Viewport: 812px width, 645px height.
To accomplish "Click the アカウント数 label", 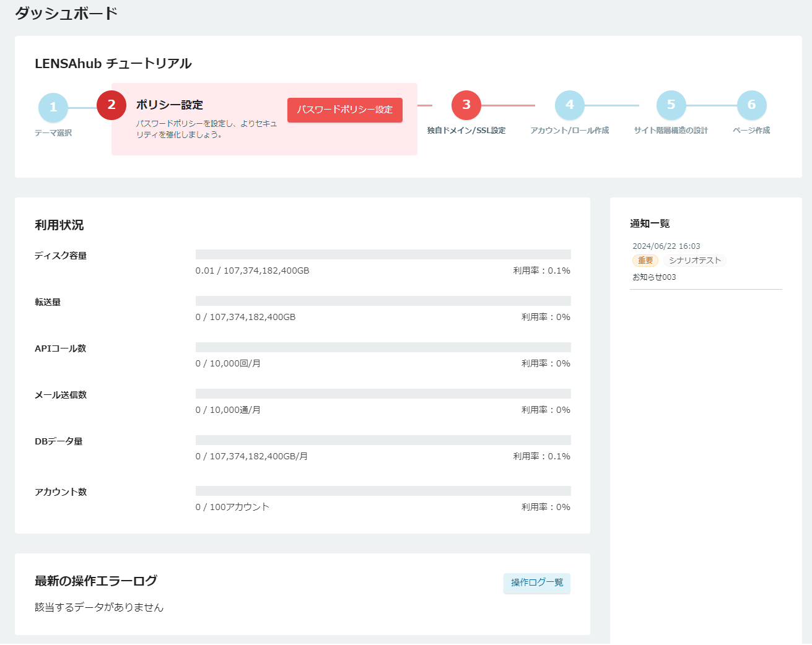I will coord(61,492).
